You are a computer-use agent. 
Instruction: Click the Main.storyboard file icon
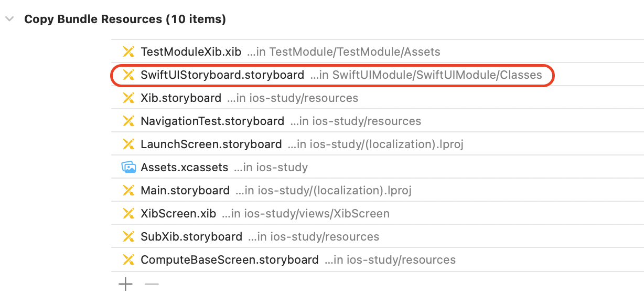coord(128,190)
